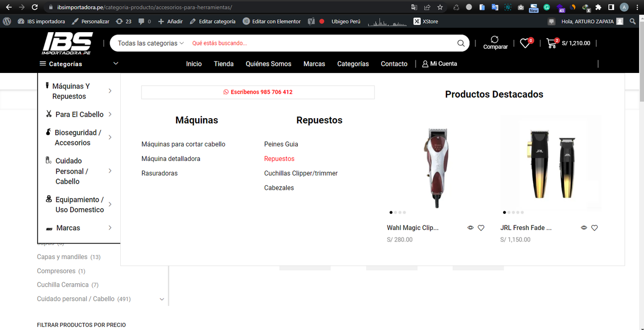644x330 pixels.
Task: Open the shopping cart icon
Action: pyautogui.click(x=552, y=43)
